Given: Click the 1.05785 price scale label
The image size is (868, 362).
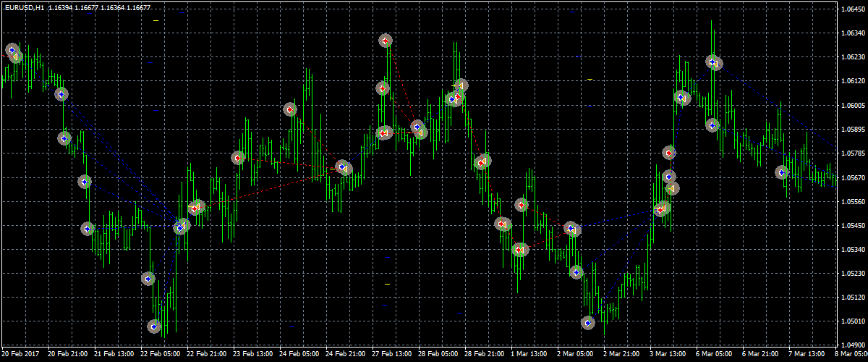Looking at the screenshot, I should click(x=854, y=153).
